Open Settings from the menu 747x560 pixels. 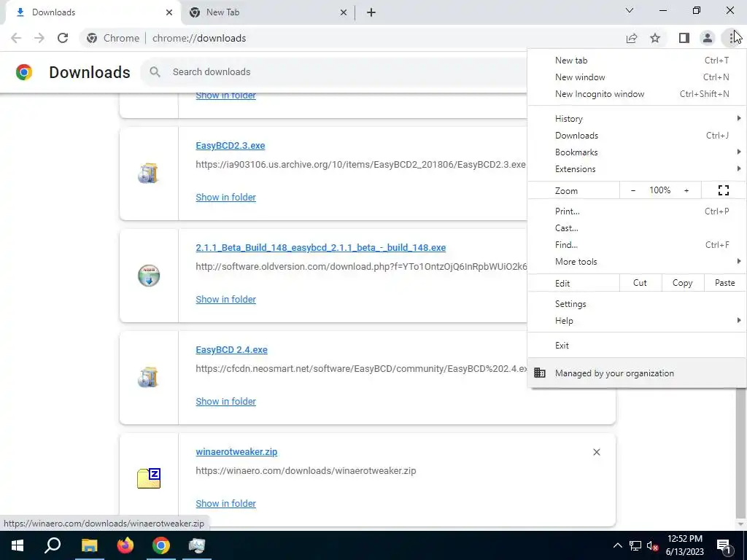(x=637, y=304)
